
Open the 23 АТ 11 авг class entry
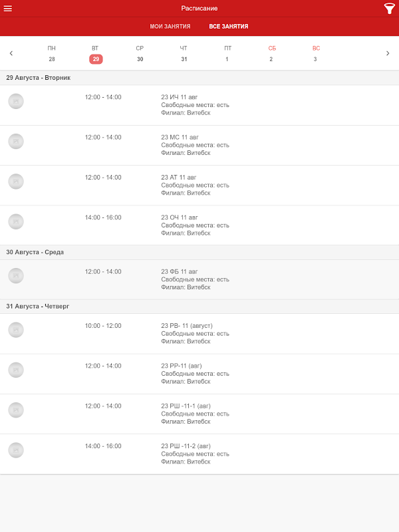point(199,185)
